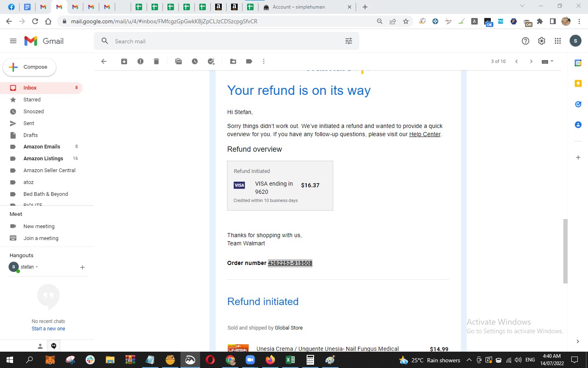This screenshot has height=368, width=588.
Task: Open Gmail Support help icon
Action: pyautogui.click(x=526, y=41)
